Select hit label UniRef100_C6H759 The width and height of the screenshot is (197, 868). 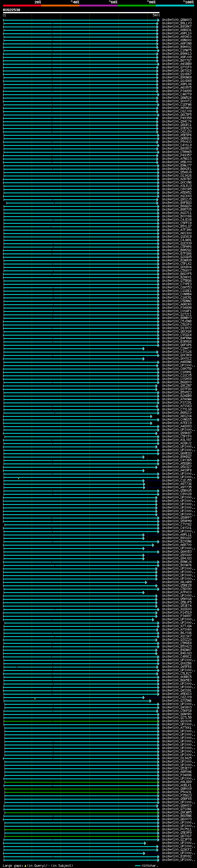tap(177, 369)
